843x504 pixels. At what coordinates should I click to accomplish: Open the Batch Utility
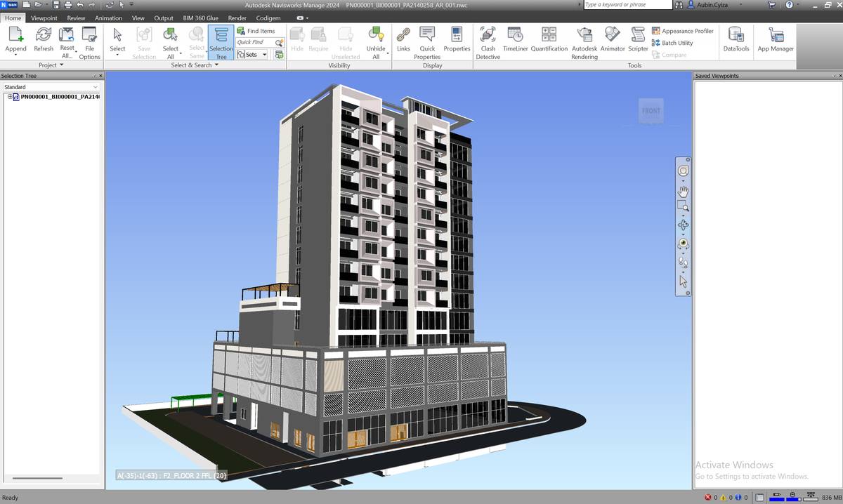[x=672, y=43]
